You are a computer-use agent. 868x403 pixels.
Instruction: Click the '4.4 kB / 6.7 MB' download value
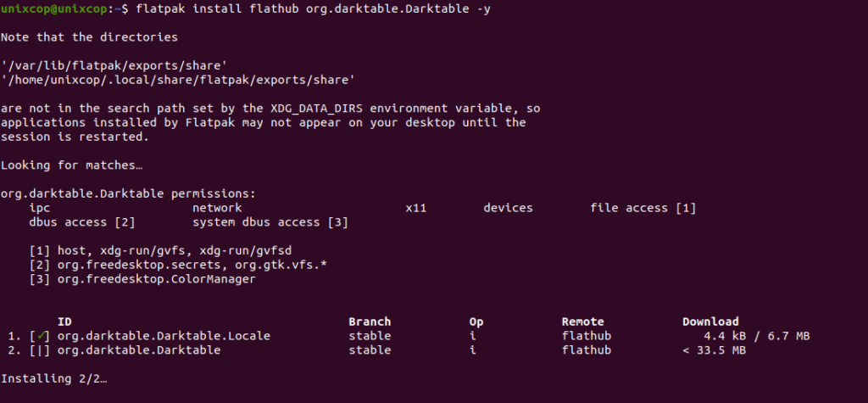[757, 336]
